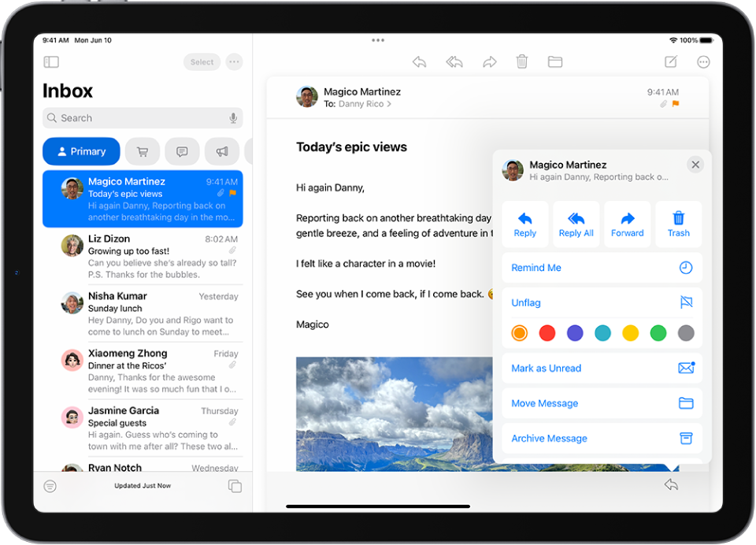Open the compose new message icon

pyautogui.click(x=670, y=61)
